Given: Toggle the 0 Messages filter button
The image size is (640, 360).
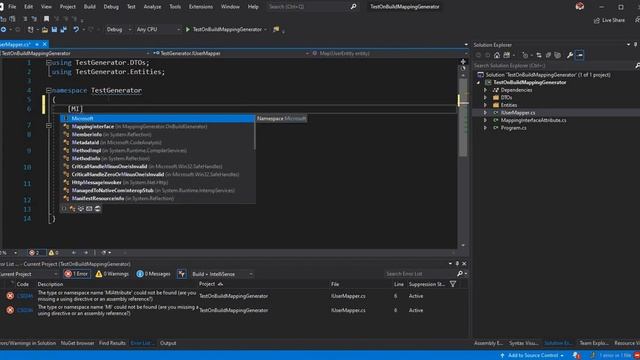Looking at the screenshot, I should point(153,274).
